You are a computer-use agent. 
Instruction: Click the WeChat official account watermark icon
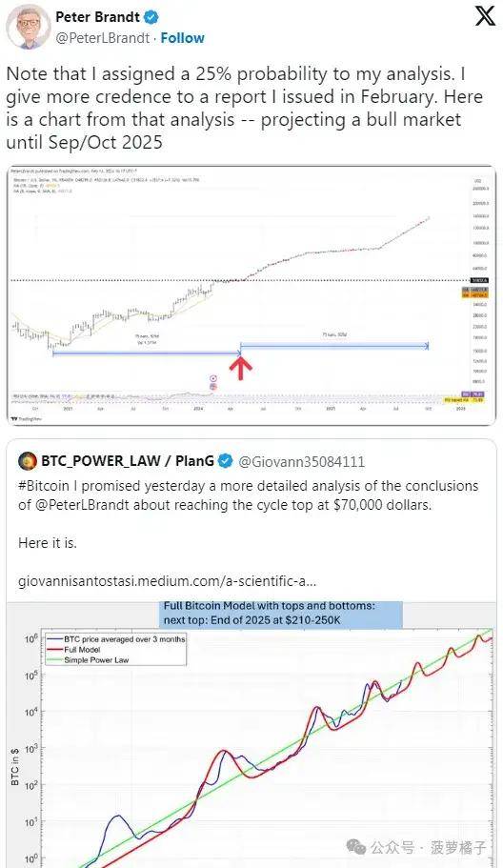click(x=355, y=846)
